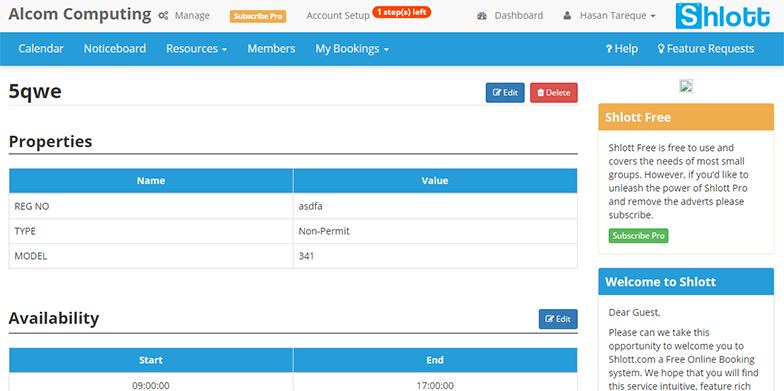Click the Welcome to Shlott heading
784x391 pixels.
pos(660,282)
